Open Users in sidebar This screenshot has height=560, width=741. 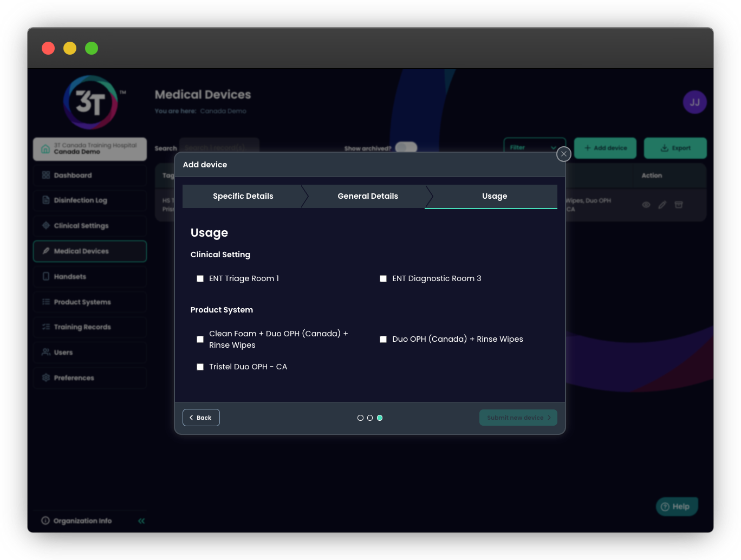point(90,353)
